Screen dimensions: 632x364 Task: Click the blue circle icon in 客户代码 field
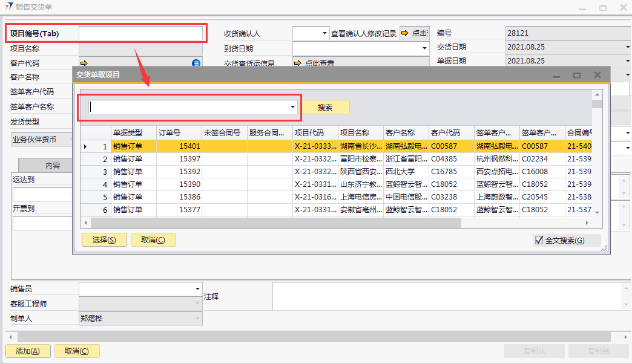point(196,63)
